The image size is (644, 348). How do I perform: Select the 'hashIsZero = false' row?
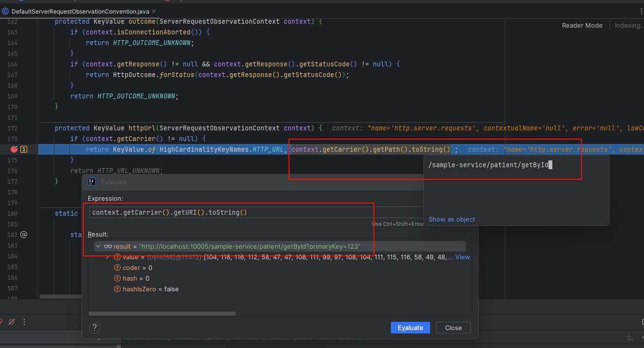(x=280, y=289)
